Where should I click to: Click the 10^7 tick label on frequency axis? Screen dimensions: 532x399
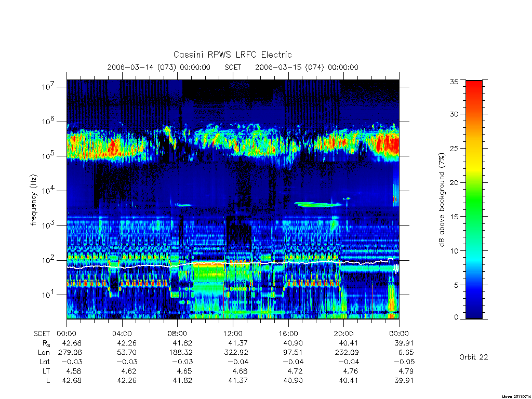click(49, 86)
